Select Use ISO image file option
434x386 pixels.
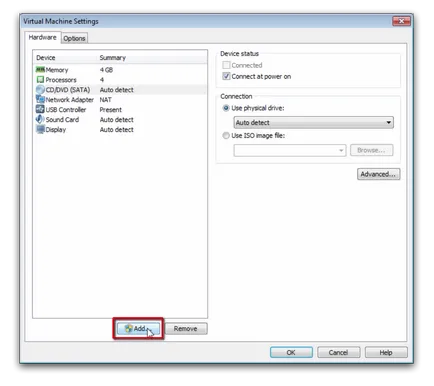[226, 135]
